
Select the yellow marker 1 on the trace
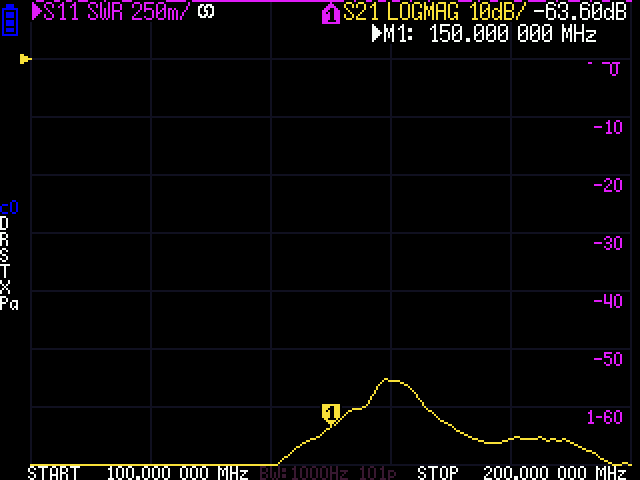click(330, 413)
